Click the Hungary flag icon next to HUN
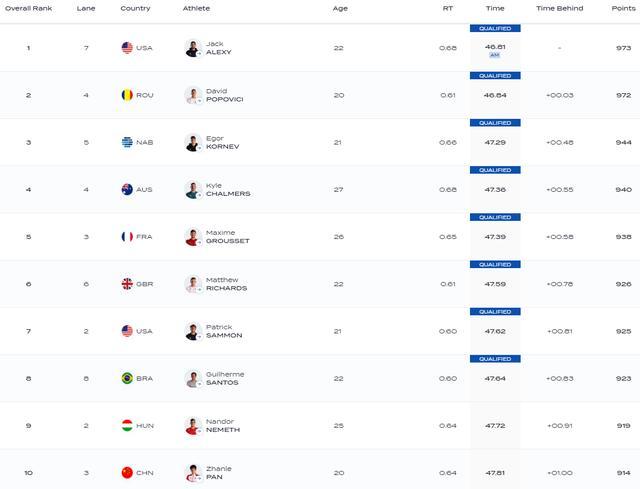Image resolution: width=640 pixels, height=489 pixels. click(127, 426)
